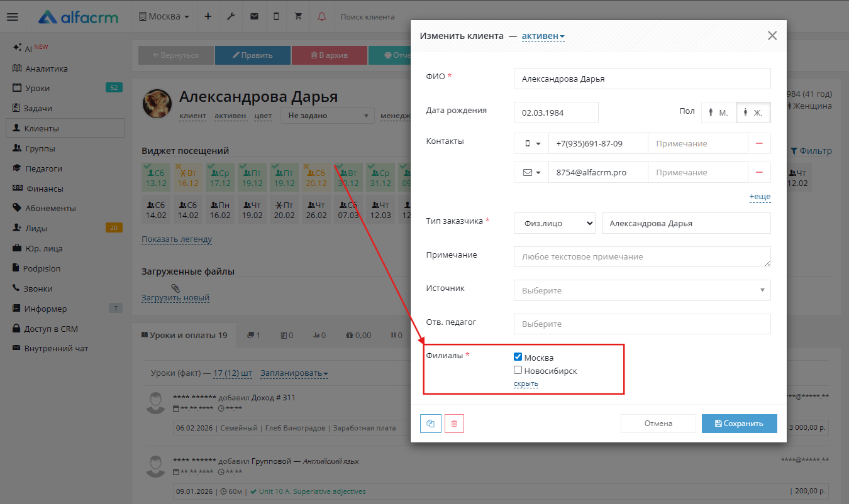Image resolution: width=849 pixels, height=504 pixels.
Task: Click the copy client icon in dialog
Action: tap(431, 424)
